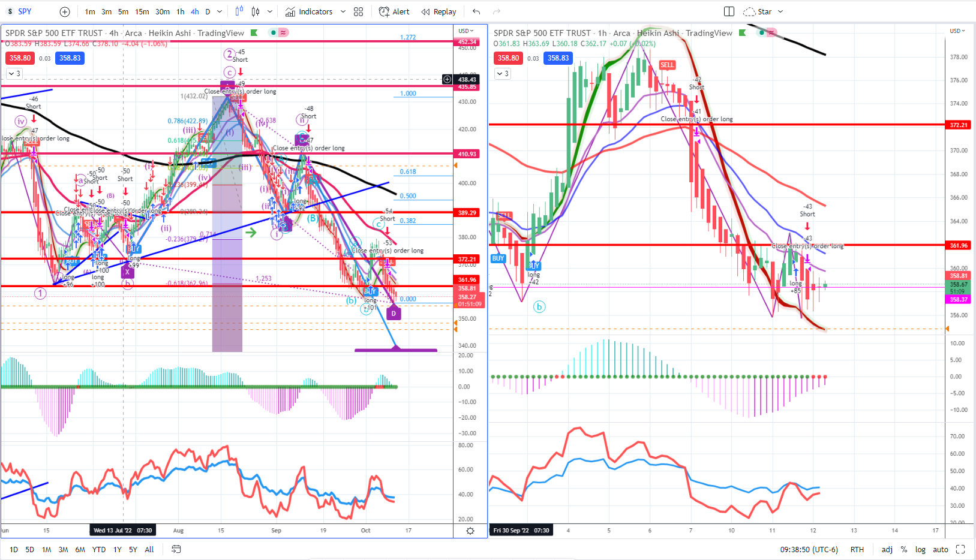Click red sell price 358.80 on 1h chart
The width and height of the screenshot is (976, 560).
point(508,58)
